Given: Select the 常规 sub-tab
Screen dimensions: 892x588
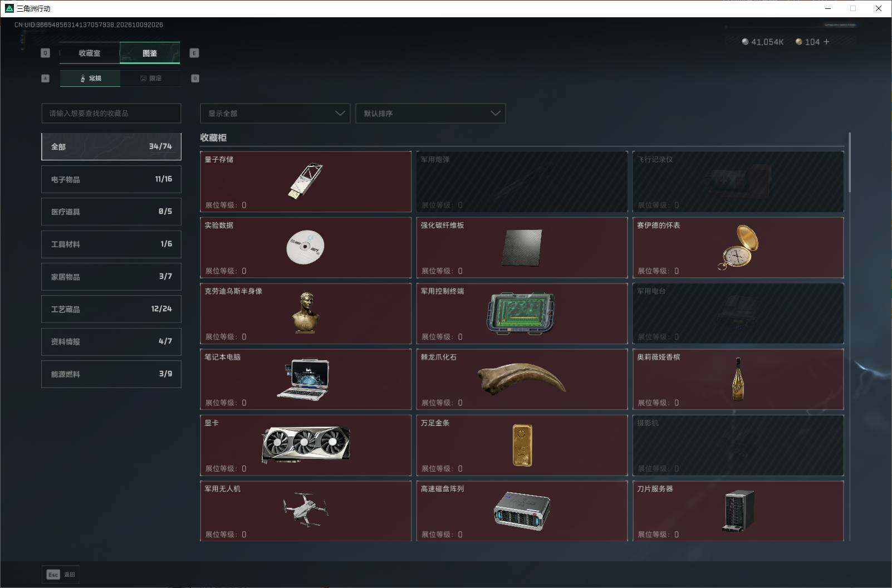Looking at the screenshot, I should coord(90,79).
